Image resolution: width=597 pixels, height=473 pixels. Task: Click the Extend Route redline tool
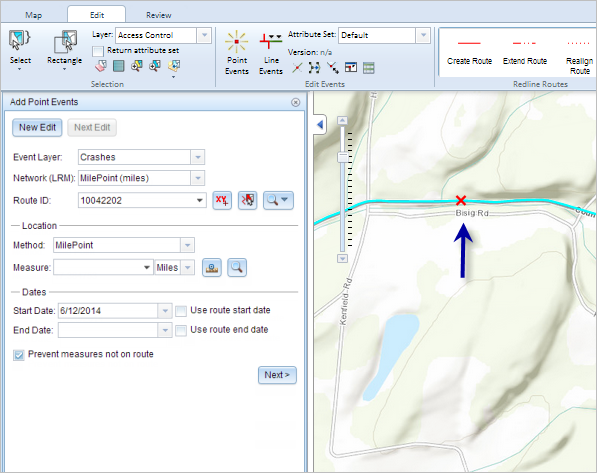point(525,52)
